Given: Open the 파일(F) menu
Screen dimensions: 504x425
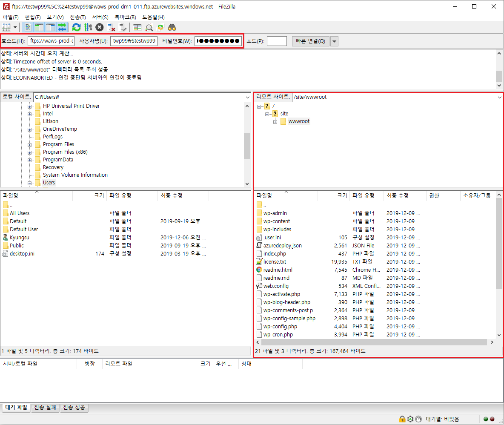Looking at the screenshot, I should (x=11, y=17).
